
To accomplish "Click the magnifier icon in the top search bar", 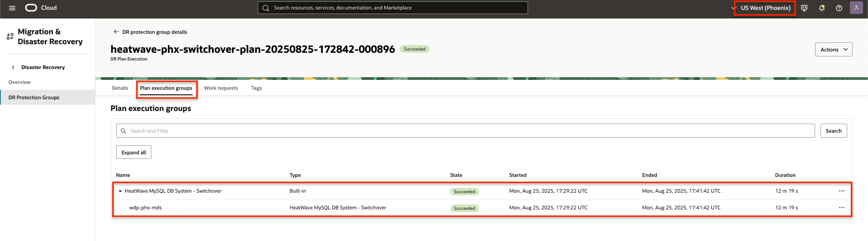I will coord(266,8).
